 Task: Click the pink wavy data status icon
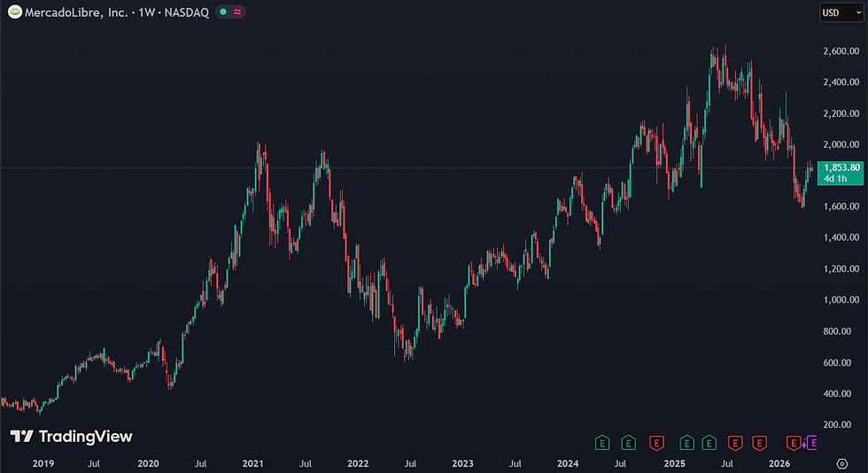click(237, 12)
